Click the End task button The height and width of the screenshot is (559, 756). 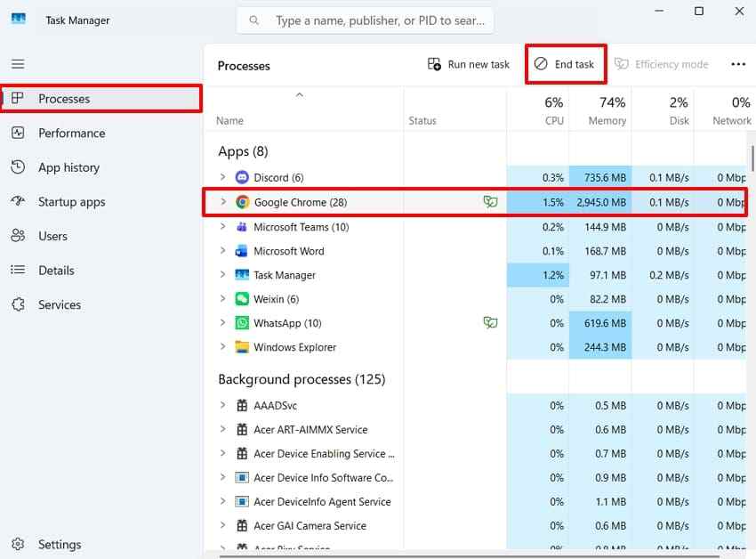point(565,64)
